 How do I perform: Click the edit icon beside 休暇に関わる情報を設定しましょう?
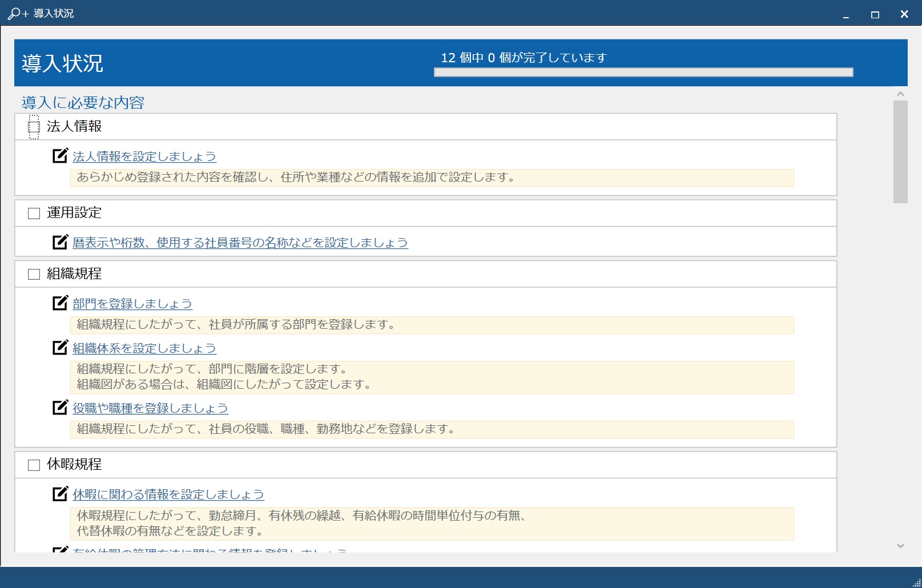click(x=60, y=494)
